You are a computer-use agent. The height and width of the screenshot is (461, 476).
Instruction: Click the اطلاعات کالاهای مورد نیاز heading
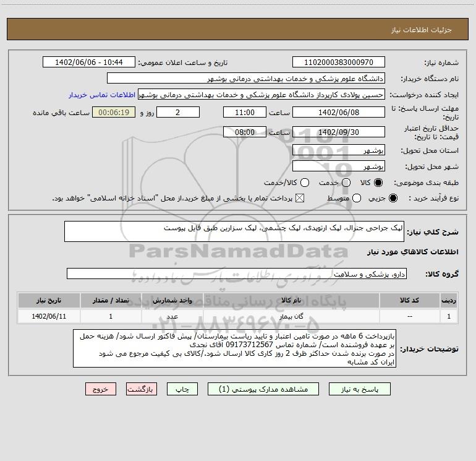(x=413, y=252)
